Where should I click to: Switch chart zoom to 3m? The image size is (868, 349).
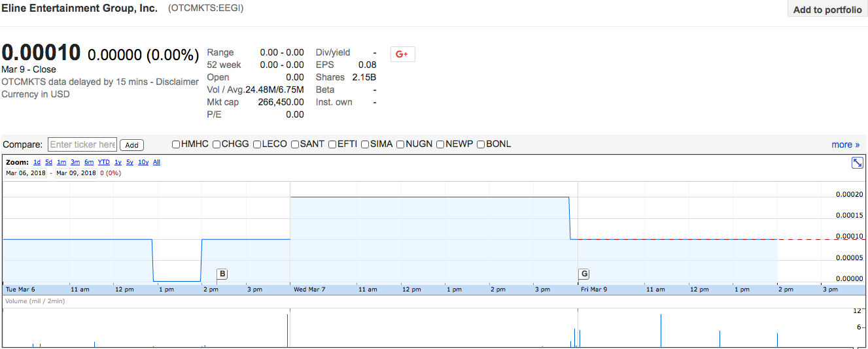click(75, 162)
